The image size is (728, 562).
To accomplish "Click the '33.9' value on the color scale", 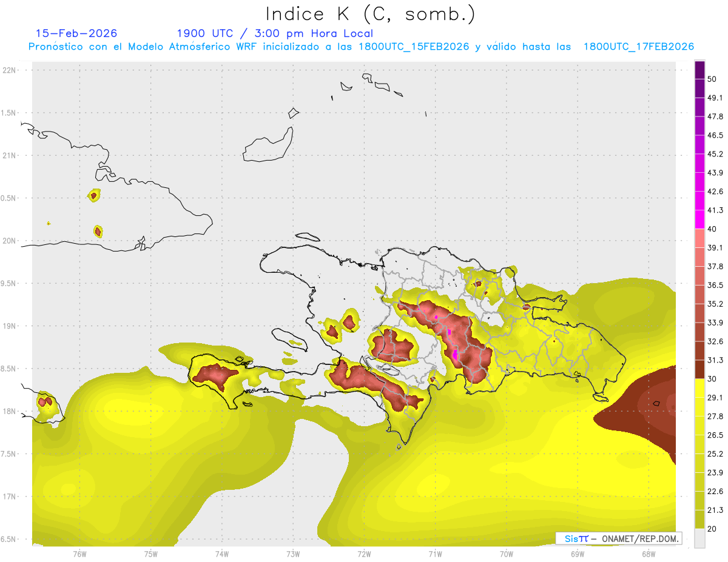I will pos(715,323).
